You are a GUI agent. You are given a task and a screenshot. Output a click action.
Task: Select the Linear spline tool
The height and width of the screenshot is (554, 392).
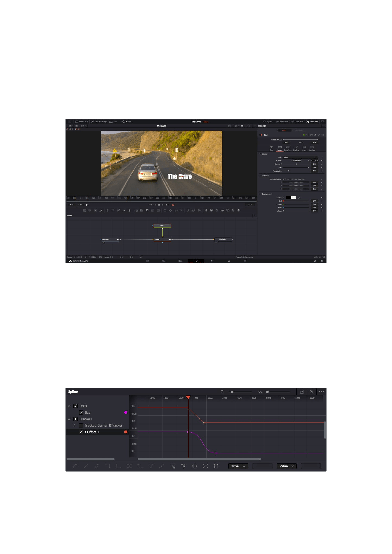86,466
